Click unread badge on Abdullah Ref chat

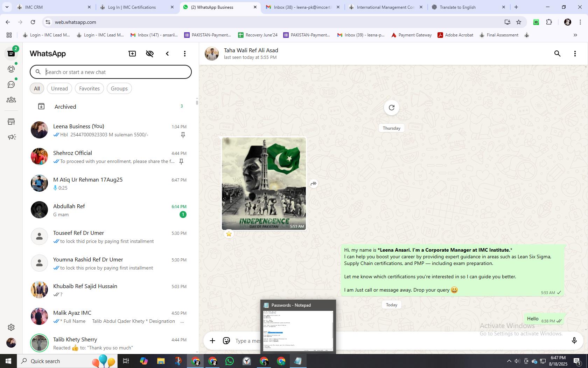[183, 214]
